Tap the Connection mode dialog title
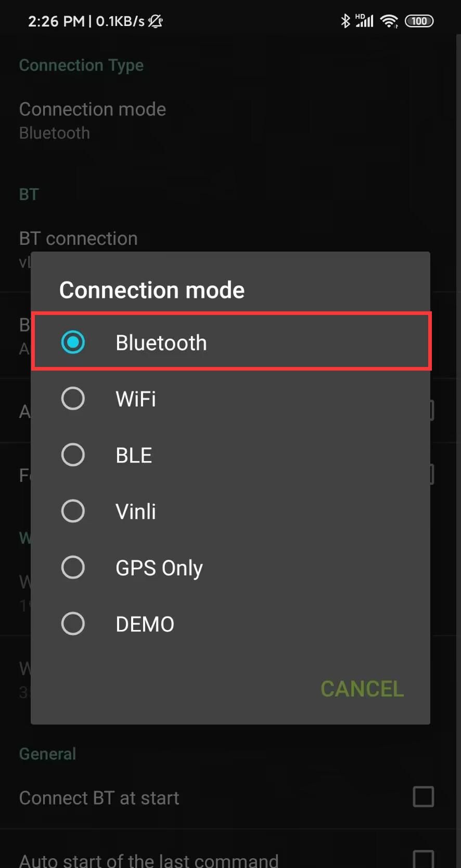 pos(152,290)
